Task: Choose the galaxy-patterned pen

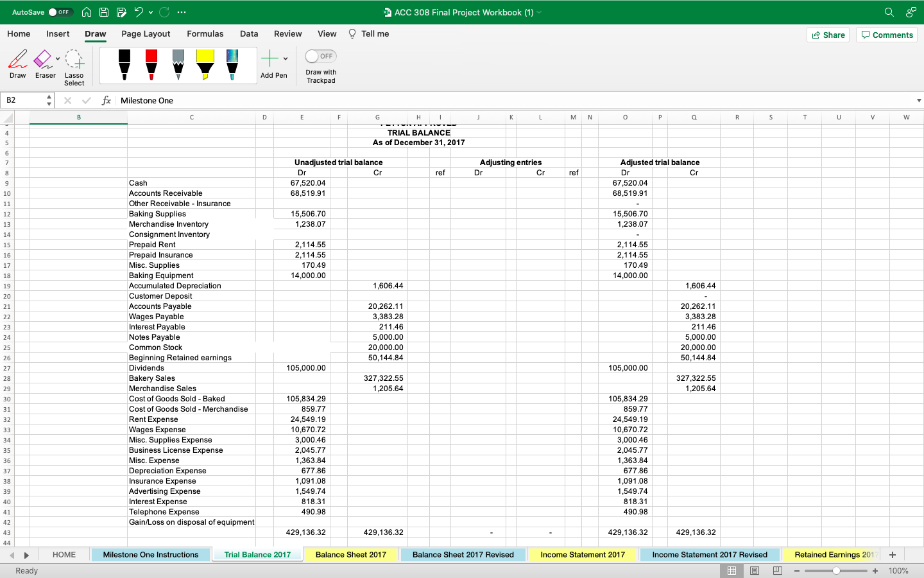Action: click(232, 62)
